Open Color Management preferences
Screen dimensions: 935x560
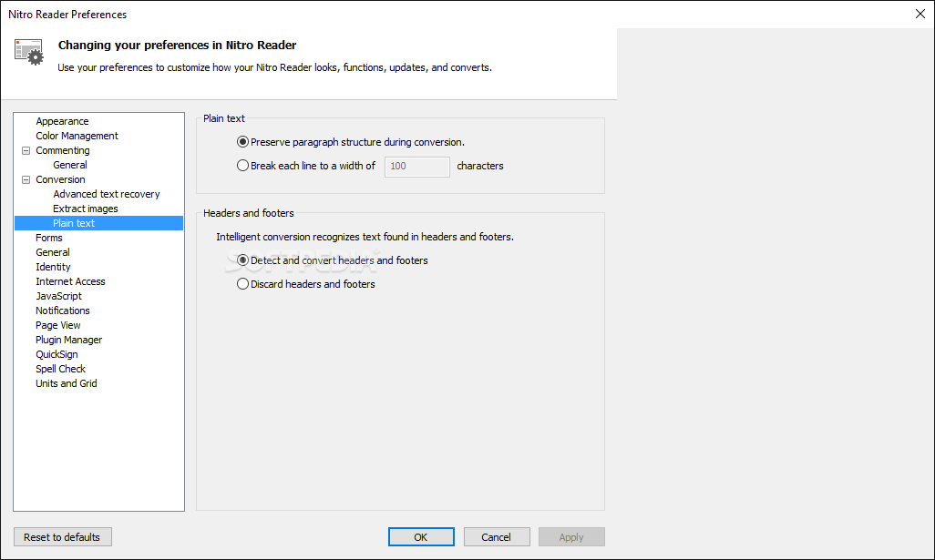[x=77, y=136]
